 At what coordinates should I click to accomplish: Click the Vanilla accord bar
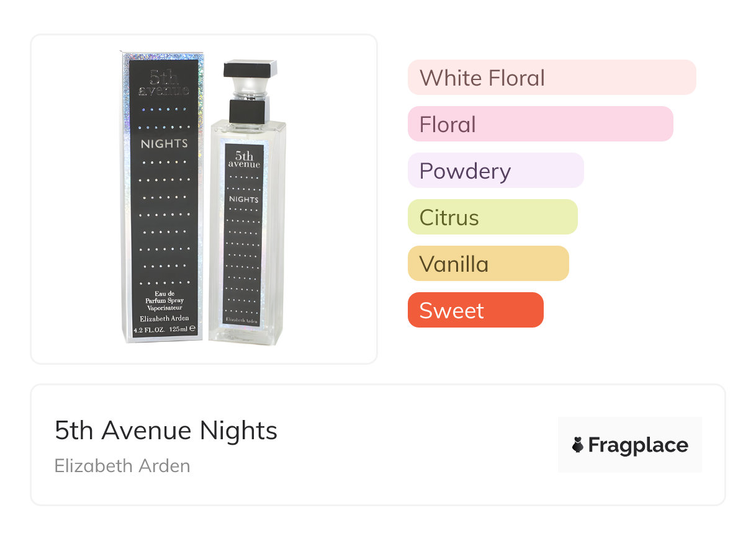point(488,264)
